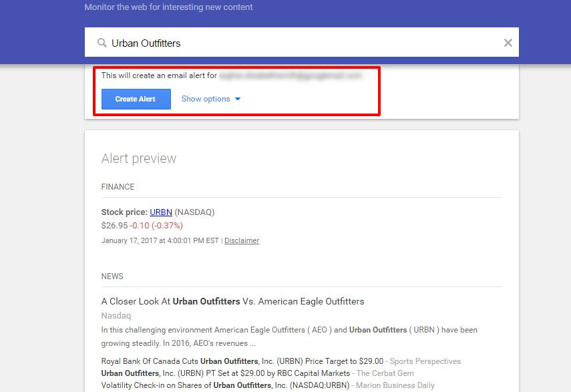Open 'PT Set at $29.00 by RBC' article
Image resolution: width=571 pixels, height=392 pixels.
pyautogui.click(x=226, y=373)
